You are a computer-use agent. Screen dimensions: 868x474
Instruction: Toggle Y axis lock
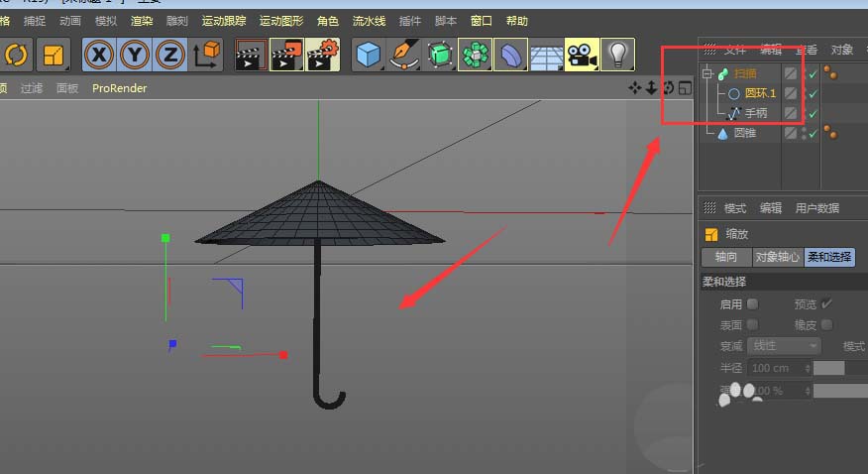tap(135, 55)
